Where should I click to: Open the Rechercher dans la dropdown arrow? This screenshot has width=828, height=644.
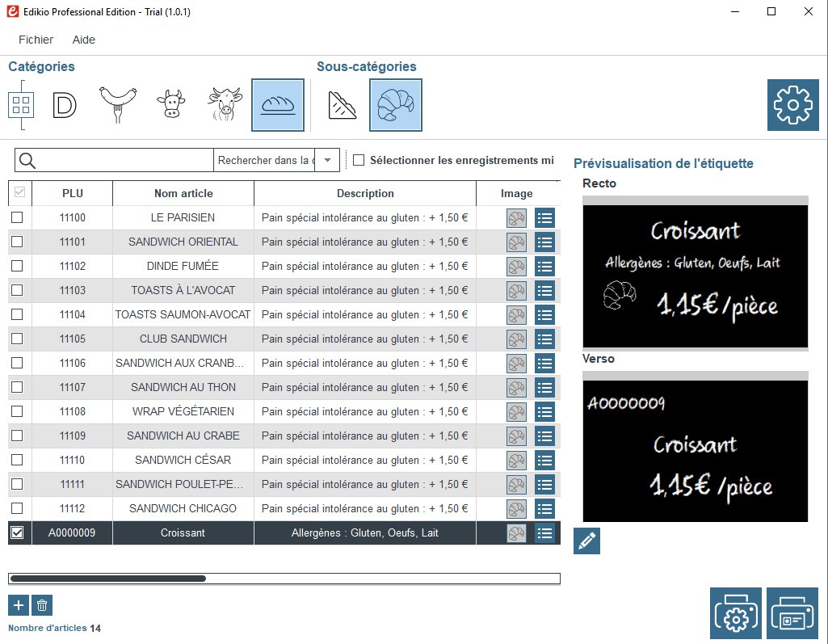(327, 160)
